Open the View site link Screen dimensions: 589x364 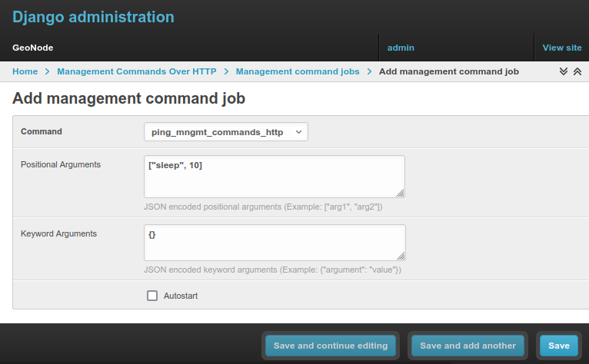coord(562,48)
